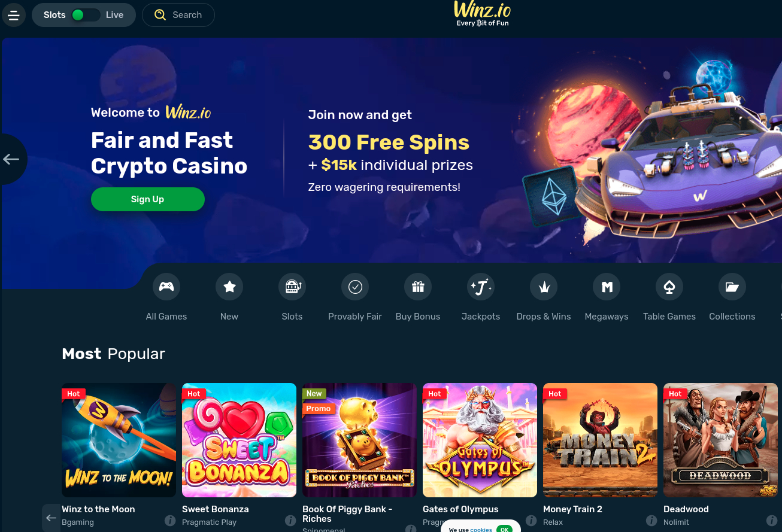Screen dimensions: 782x532
Task: Select the Jackpots category icon
Action: [x=481, y=287]
